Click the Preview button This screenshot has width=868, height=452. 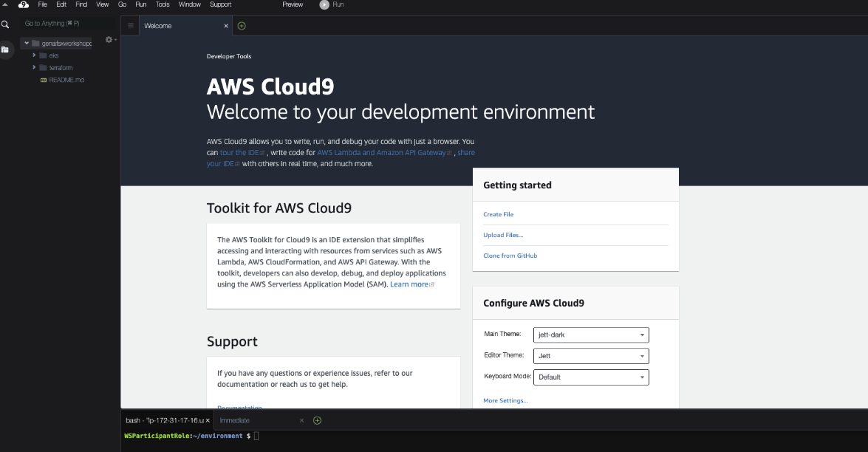point(293,4)
